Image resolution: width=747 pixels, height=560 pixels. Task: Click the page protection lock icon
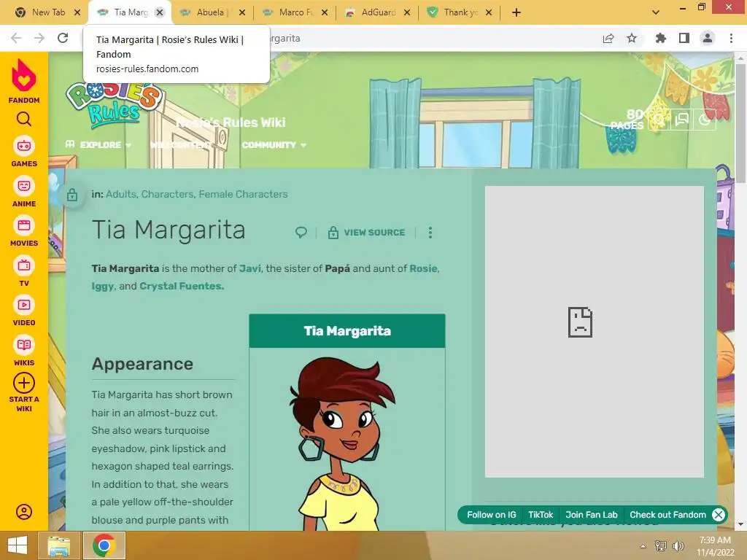coord(72,194)
